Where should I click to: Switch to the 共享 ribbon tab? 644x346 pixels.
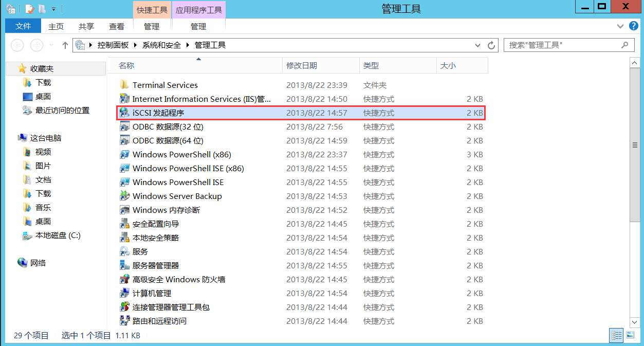(x=86, y=26)
